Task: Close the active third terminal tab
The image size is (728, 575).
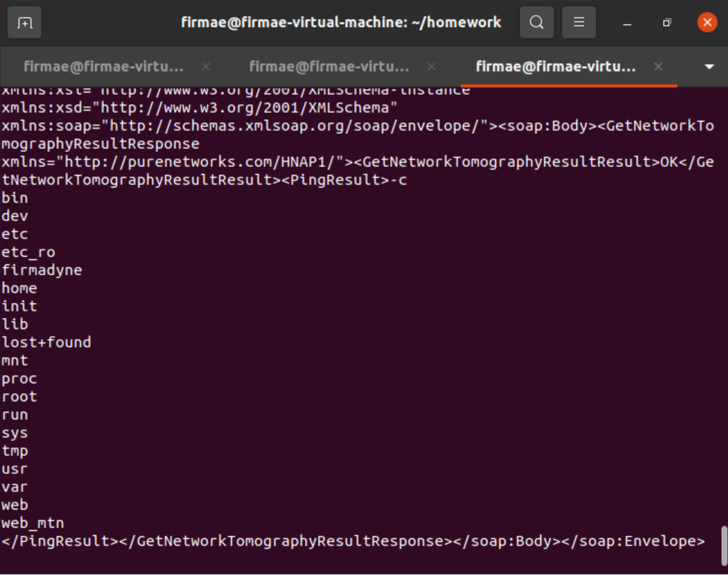Action: coord(658,67)
